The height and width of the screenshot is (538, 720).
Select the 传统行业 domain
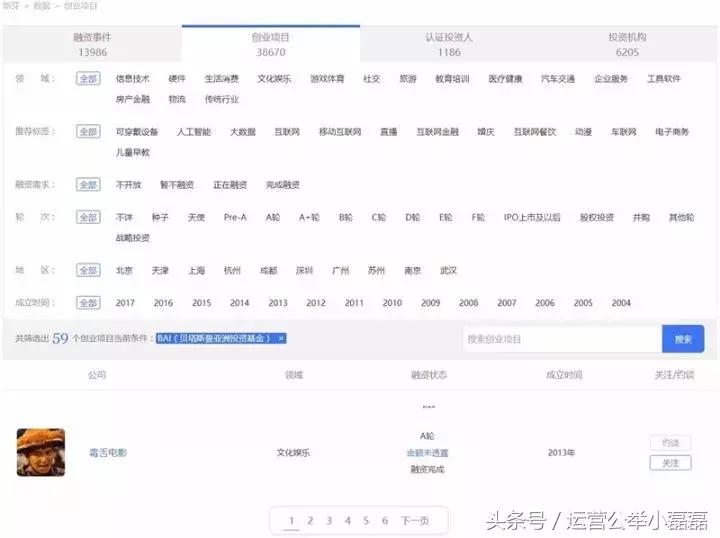(x=221, y=99)
